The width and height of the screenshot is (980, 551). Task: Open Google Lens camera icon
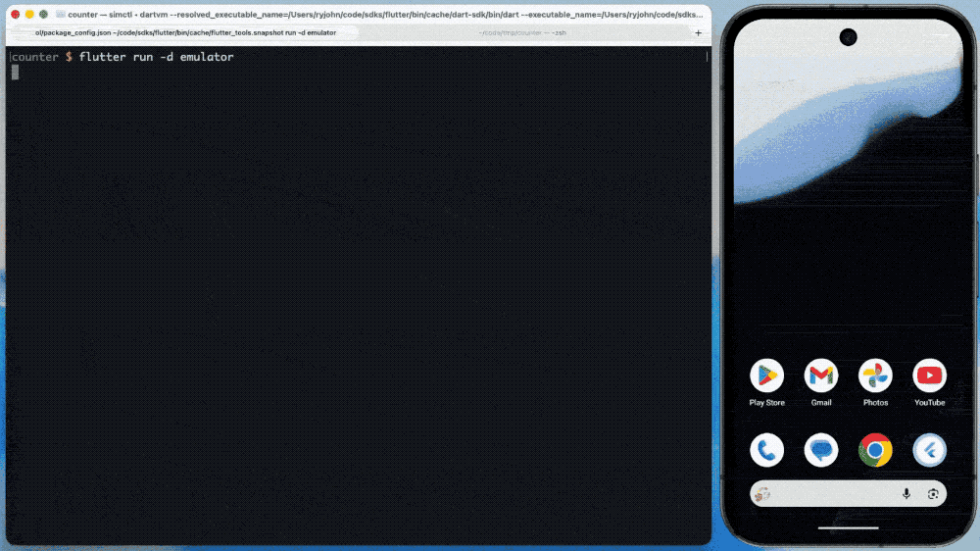click(933, 494)
